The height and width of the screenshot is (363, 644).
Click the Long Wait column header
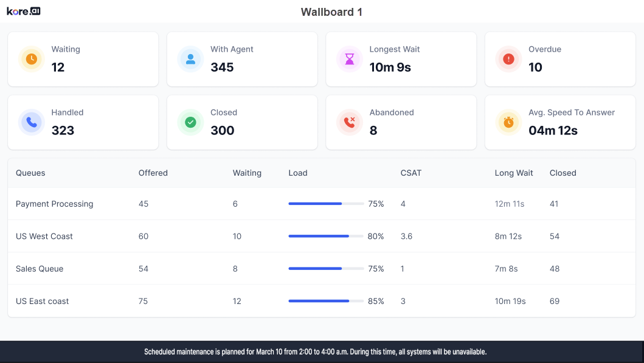coord(514,173)
